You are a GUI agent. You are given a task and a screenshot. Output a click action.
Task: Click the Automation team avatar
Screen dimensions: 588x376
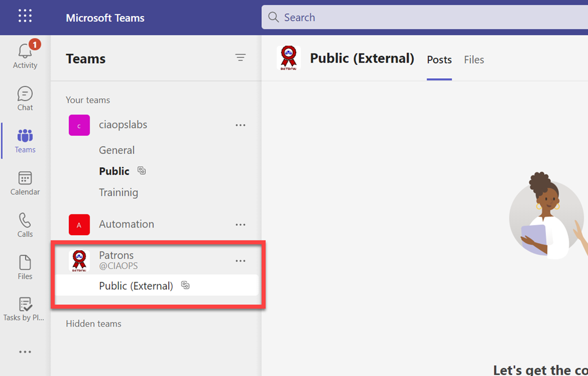(79, 225)
